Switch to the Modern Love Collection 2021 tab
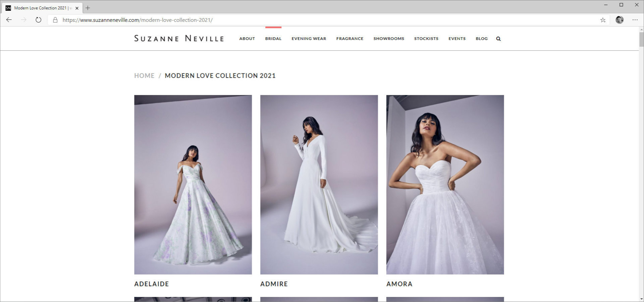 pos(40,8)
